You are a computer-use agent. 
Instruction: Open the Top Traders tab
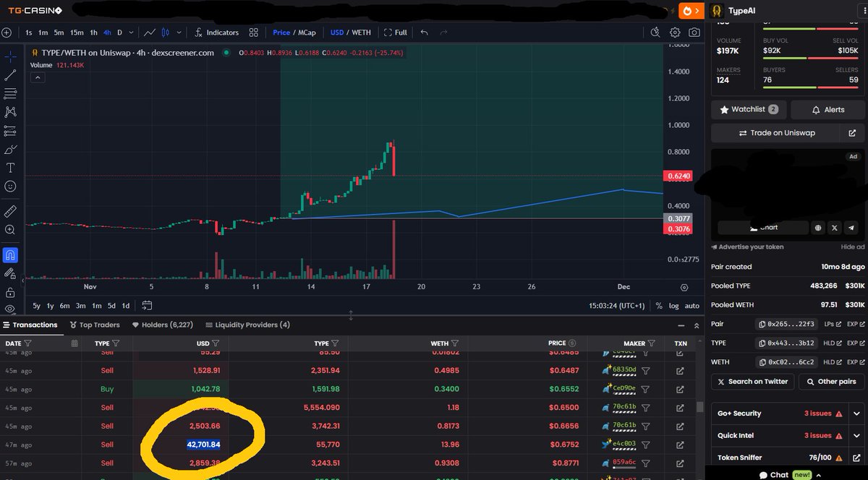coord(95,325)
